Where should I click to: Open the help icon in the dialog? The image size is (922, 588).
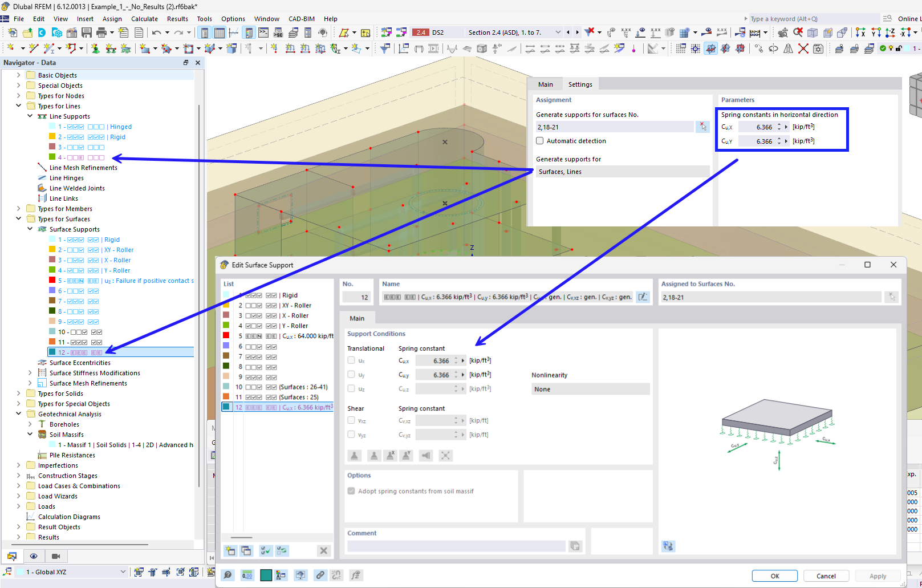pos(228,575)
